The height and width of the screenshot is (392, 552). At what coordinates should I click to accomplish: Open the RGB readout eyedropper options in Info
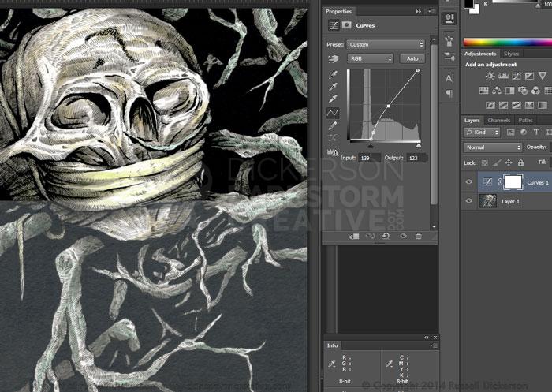[332, 364]
